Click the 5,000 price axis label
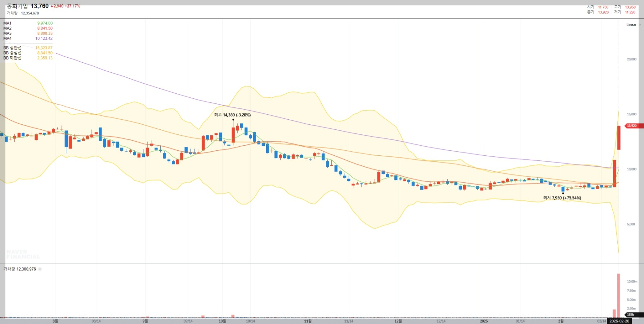The width and height of the screenshot is (644, 324). click(x=631, y=224)
